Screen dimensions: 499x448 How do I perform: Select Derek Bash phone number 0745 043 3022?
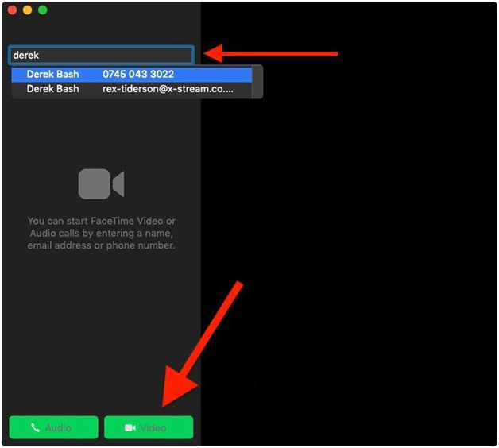(x=131, y=75)
